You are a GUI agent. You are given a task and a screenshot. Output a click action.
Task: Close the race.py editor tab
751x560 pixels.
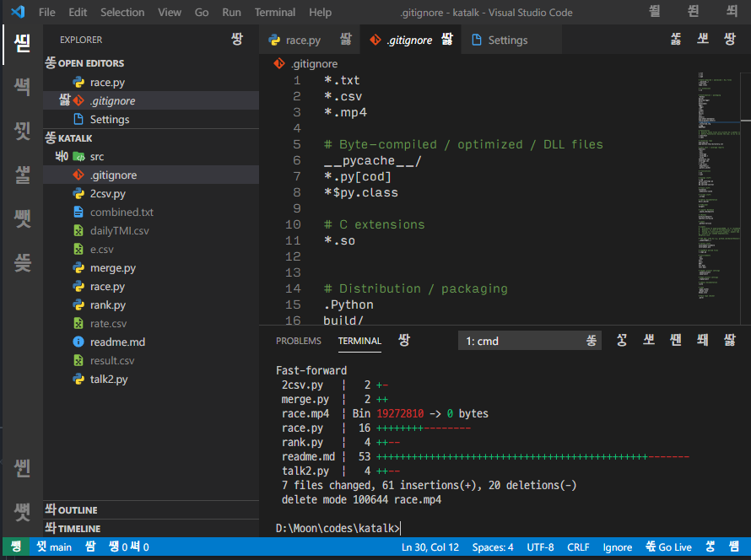click(x=346, y=40)
